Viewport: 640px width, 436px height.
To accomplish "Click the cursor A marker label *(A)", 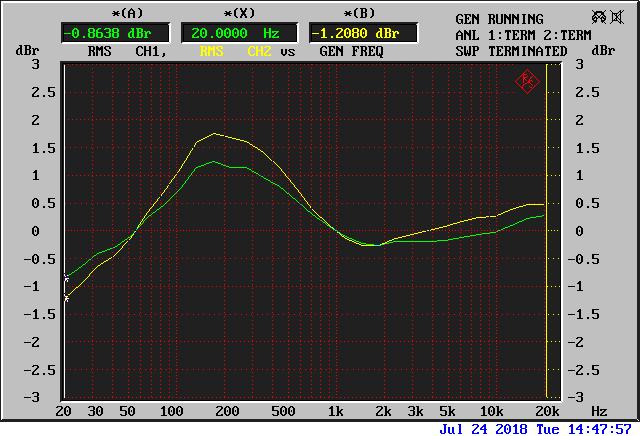I will 99,13.
